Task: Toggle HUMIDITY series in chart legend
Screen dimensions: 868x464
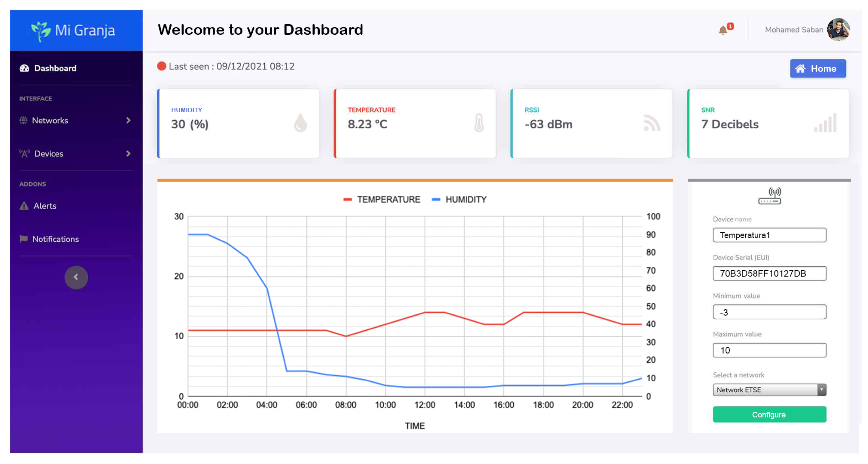Action: tap(459, 199)
